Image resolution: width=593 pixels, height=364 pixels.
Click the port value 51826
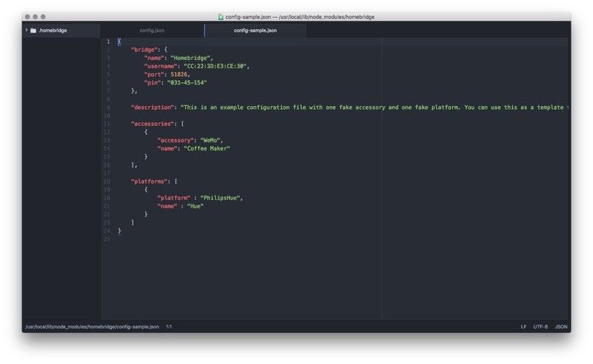click(180, 74)
